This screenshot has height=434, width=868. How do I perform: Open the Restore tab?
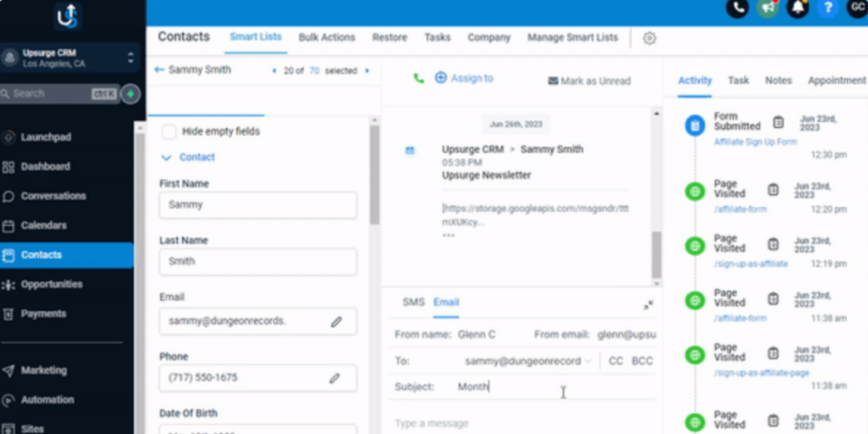[x=390, y=37]
